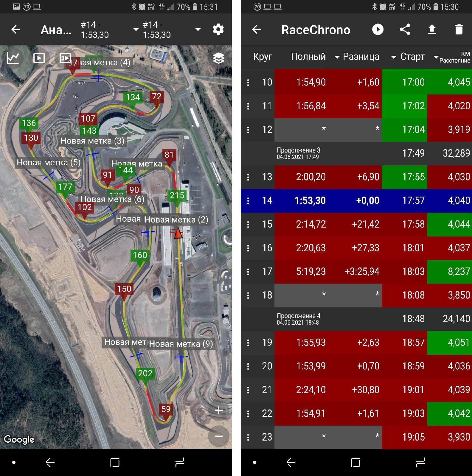
Task: Open settings gear on the map screen
Action: pos(218,29)
